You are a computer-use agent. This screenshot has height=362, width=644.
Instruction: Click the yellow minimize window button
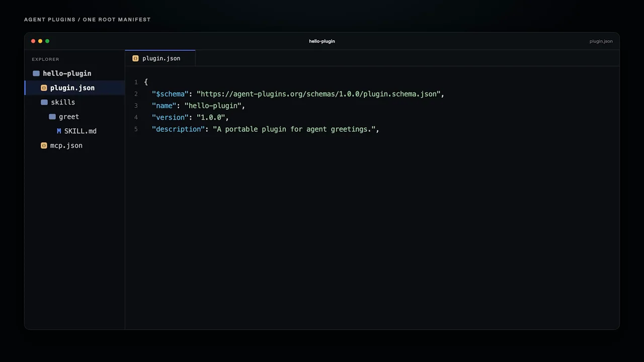click(x=40, y=41)
